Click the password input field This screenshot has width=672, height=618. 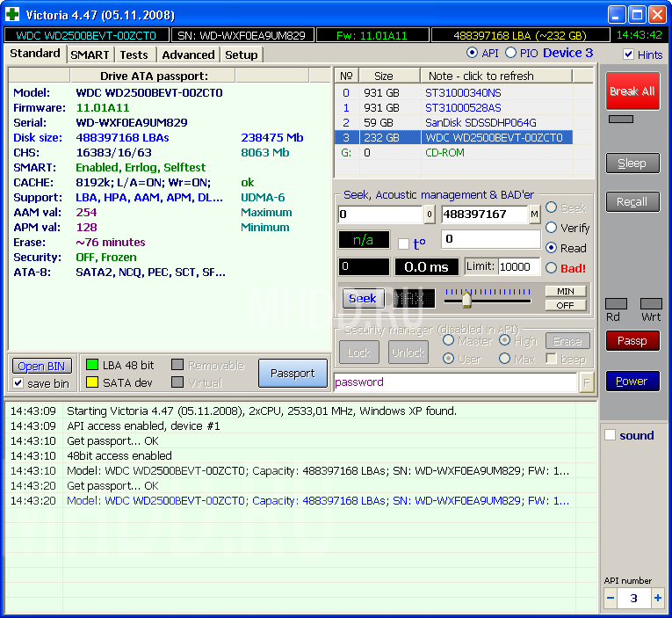456,382
